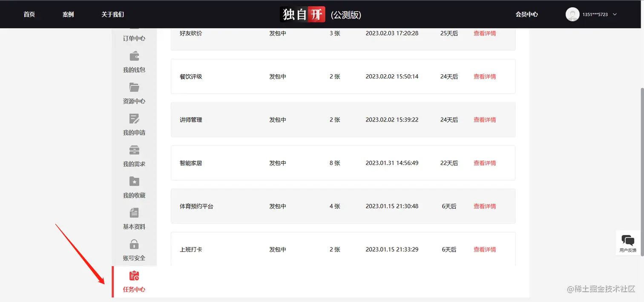
Task: Click 发包中 status in 餐饮评级 row
Action: 278,77
